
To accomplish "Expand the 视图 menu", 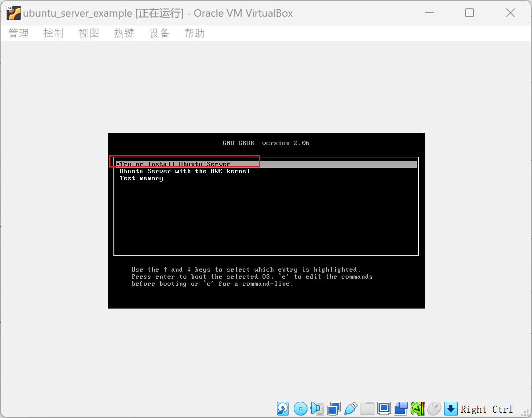I will click(89, 33).
